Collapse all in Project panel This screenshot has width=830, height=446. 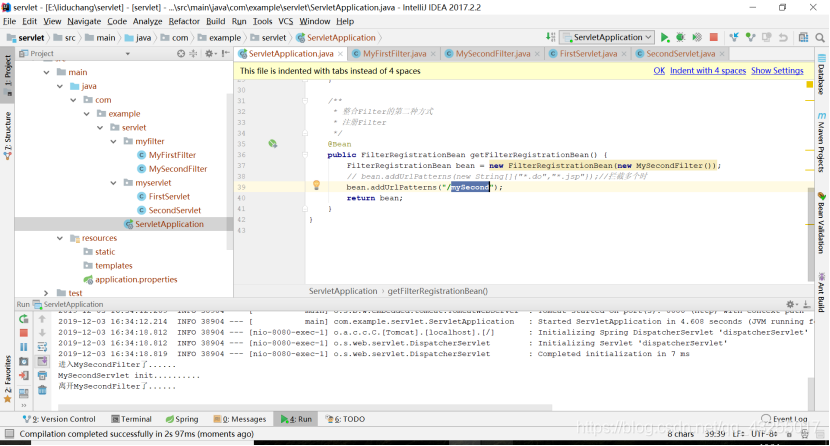click(193, 53)
